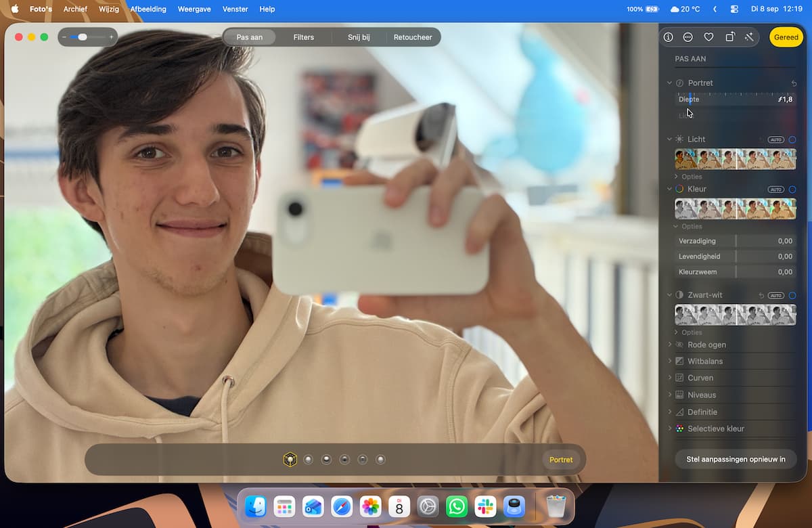
Task: Open Slack from the Dock
Action: tap(485, 506)
